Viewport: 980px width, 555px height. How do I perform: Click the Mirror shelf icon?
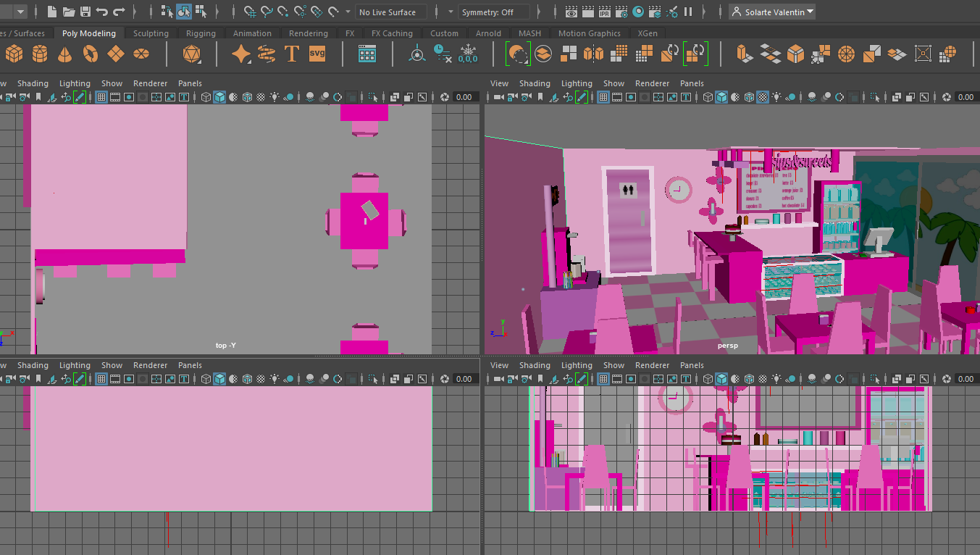(x=593, y=54)
